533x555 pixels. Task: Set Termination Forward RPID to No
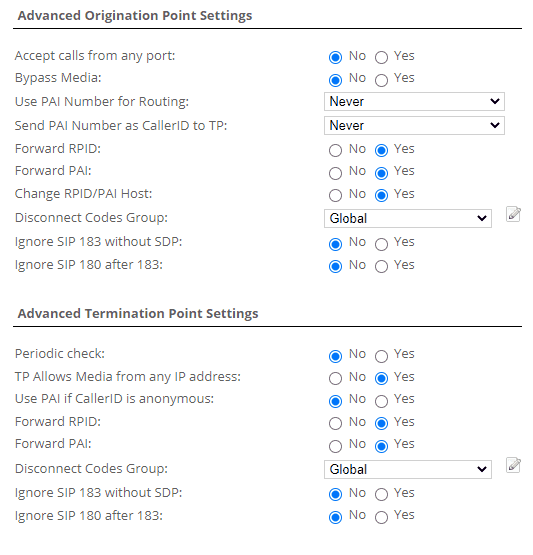[x=336, y=423]
